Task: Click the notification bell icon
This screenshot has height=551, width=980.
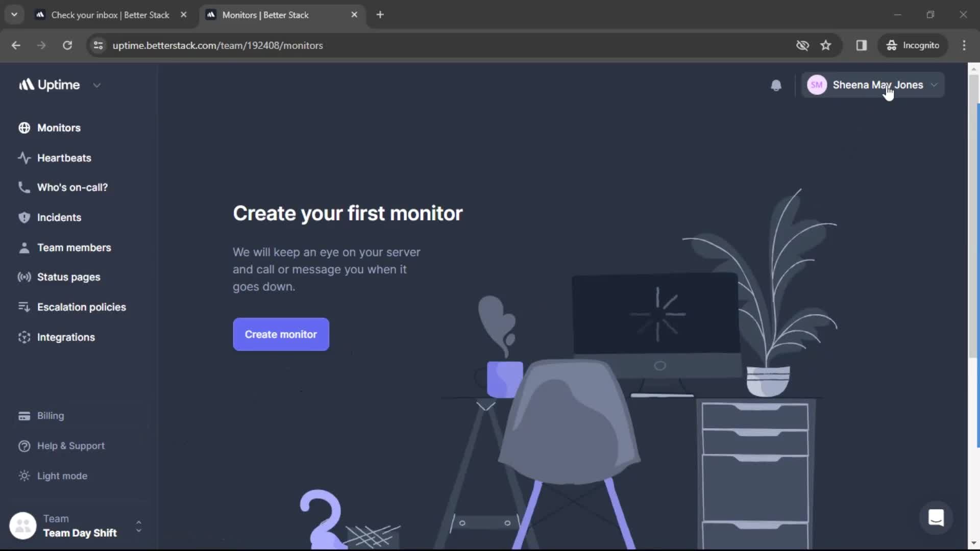Action: 777,85
